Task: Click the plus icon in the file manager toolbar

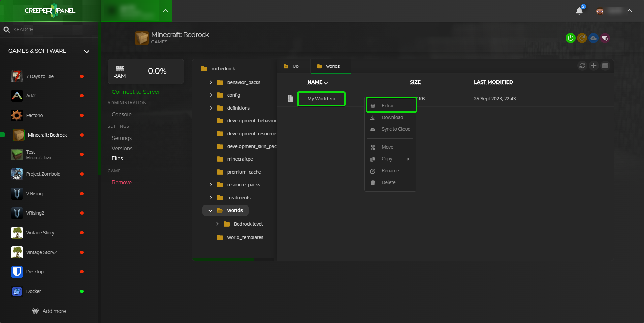Action: coord(594,66)
